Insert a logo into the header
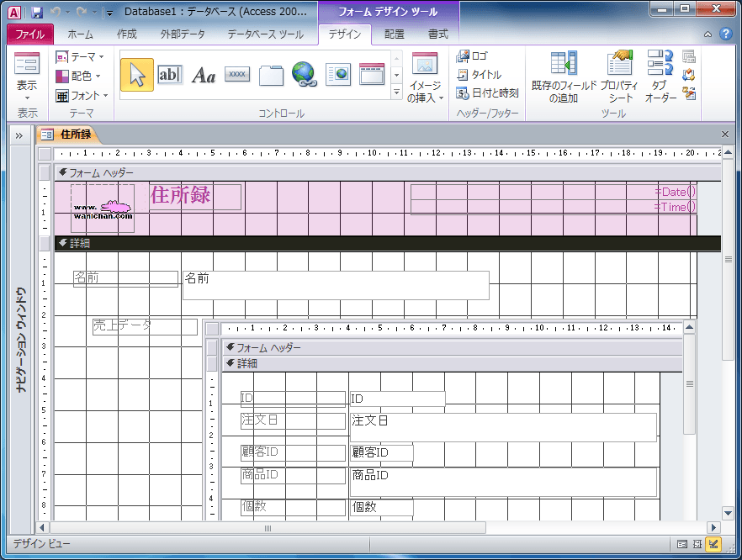This screenshot has height=560, width=742. pos(472,56)
